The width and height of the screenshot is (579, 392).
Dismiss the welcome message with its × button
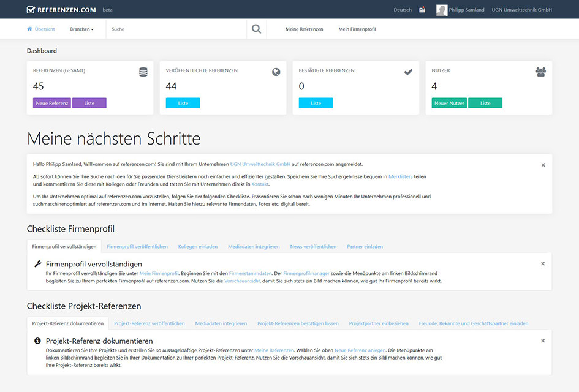click(x=542, y=165)
